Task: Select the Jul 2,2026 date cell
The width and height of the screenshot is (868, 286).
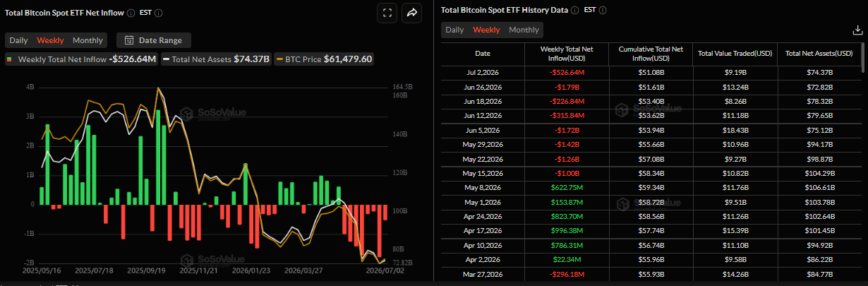Action: (x=483, y=73)
